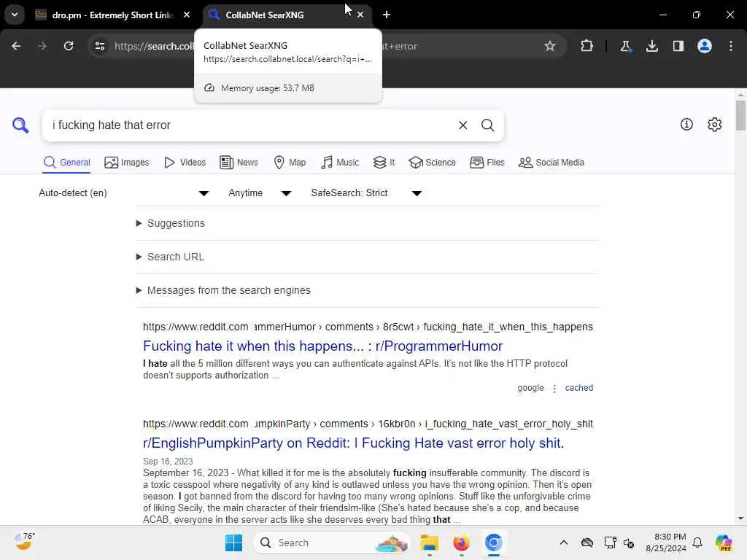Open site information icon in address bar
The width and height of the screenshot is (747, 560).
click(x=100, y=46)
